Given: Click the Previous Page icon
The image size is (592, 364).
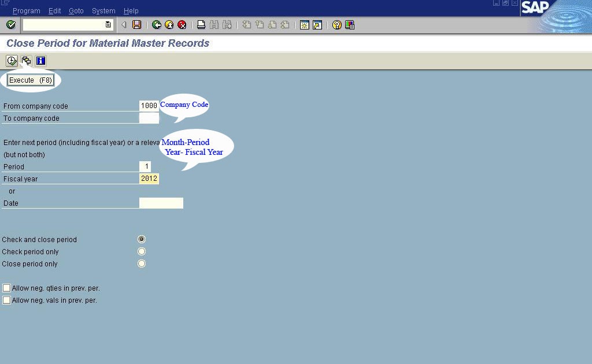Looking at the screenshot, I should click(x=260, y=25).
